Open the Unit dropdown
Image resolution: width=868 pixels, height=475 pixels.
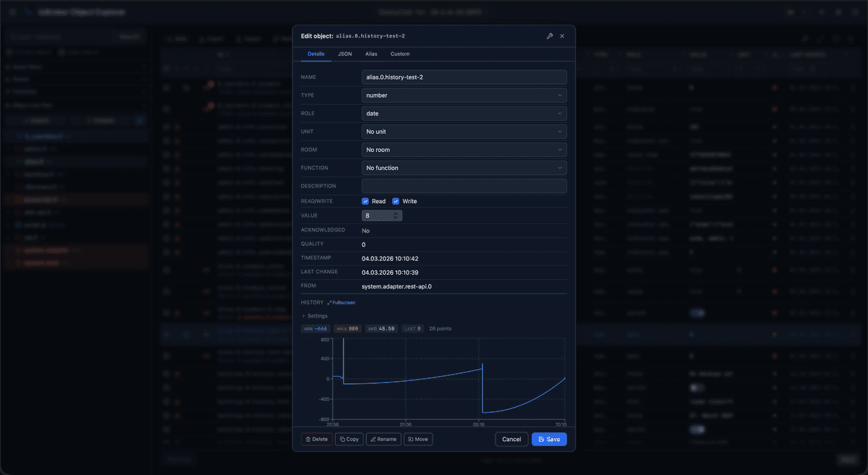[x=464, y=132]
